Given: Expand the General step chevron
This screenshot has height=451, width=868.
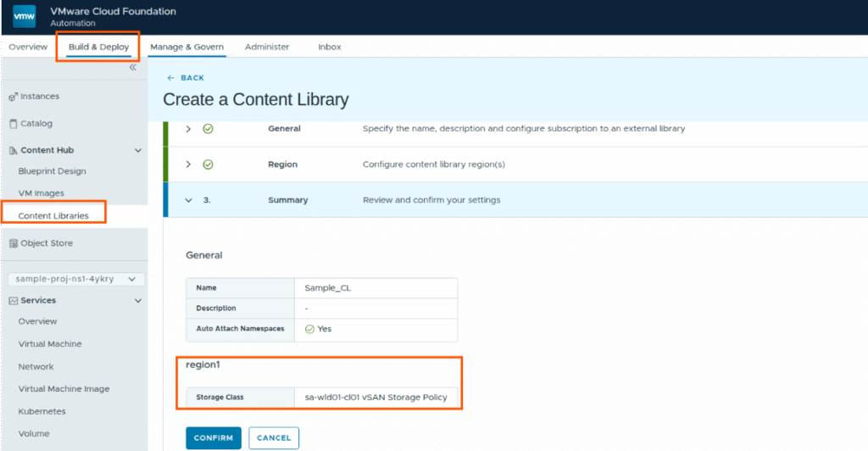Looking at the screenshot, I should tap(188, 129).
